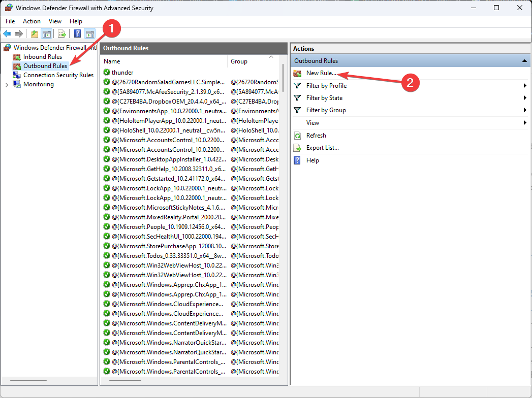The width and height of the screenshot is (532, 398).
Task: Open Filter by State submenu arrow
Action: click(x=525, y=98)
